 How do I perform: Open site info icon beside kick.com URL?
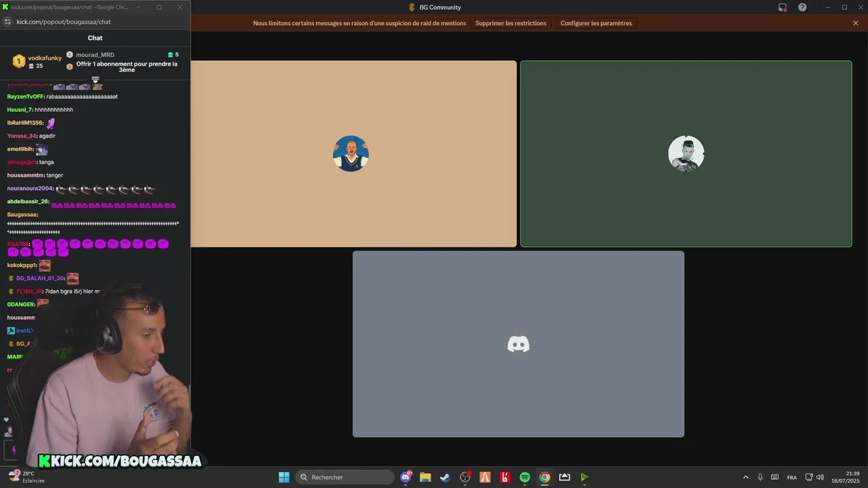[7, 22]
